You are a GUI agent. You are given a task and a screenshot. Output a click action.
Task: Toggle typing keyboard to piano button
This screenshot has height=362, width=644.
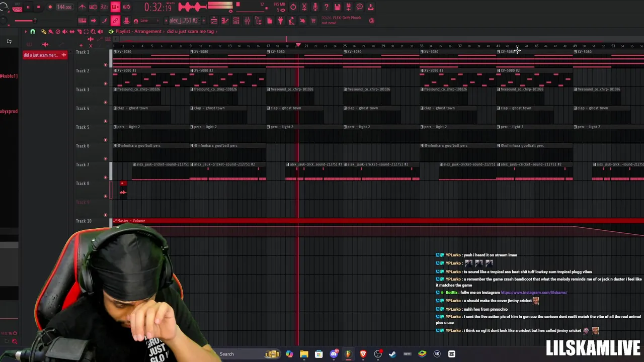pos(82,21)
